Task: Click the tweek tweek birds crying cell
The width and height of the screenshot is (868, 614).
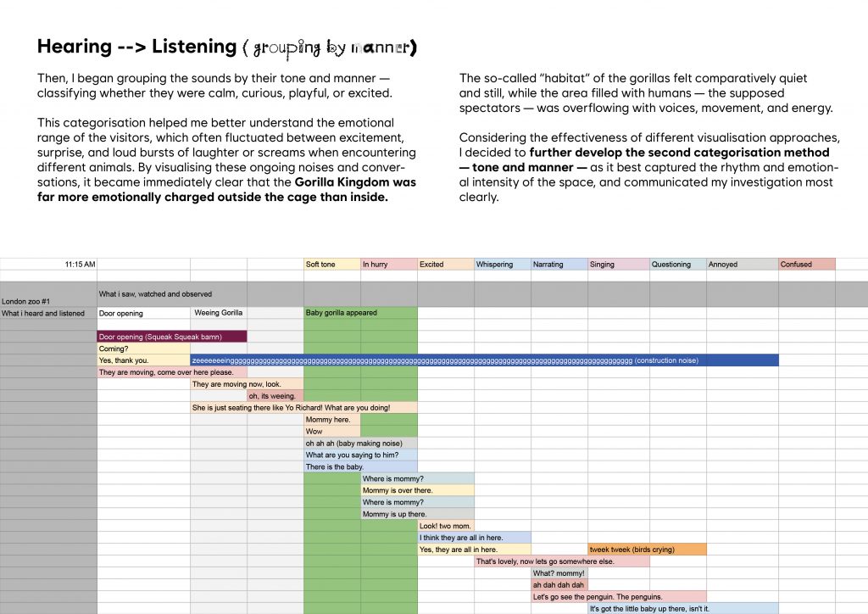Action: [x=646, y=550]
